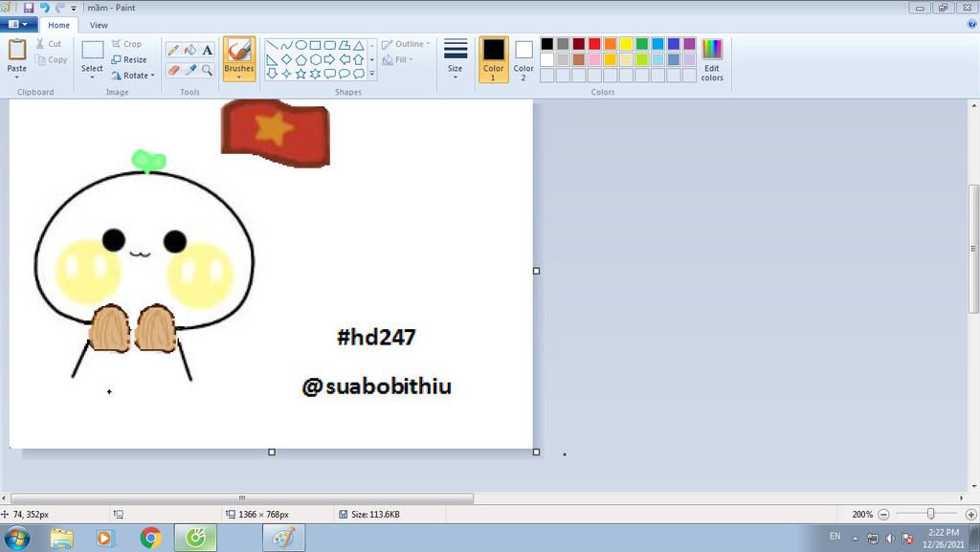Viewport: 980px width, 552px height.
Task: Click the vertical scrollbar thumb
Action: (x=973, y=249)
